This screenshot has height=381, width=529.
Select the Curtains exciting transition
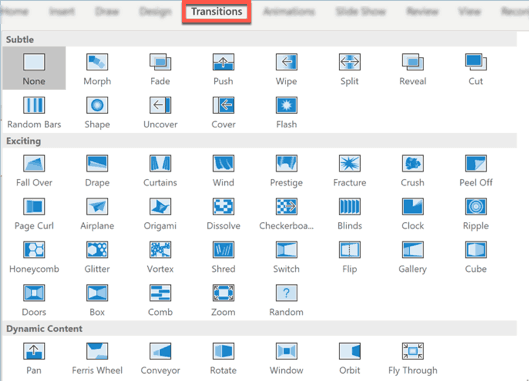(160, 170)
